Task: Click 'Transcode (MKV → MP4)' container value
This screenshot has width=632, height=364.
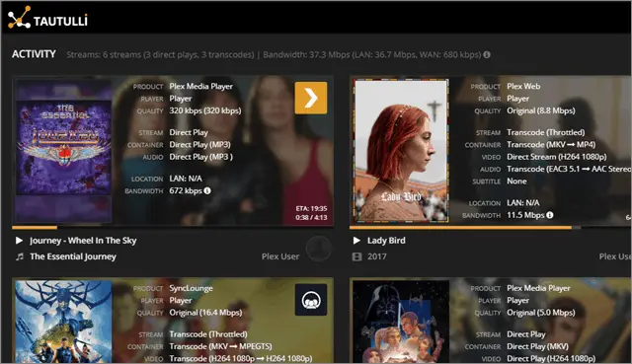Action: click(551, 145)
